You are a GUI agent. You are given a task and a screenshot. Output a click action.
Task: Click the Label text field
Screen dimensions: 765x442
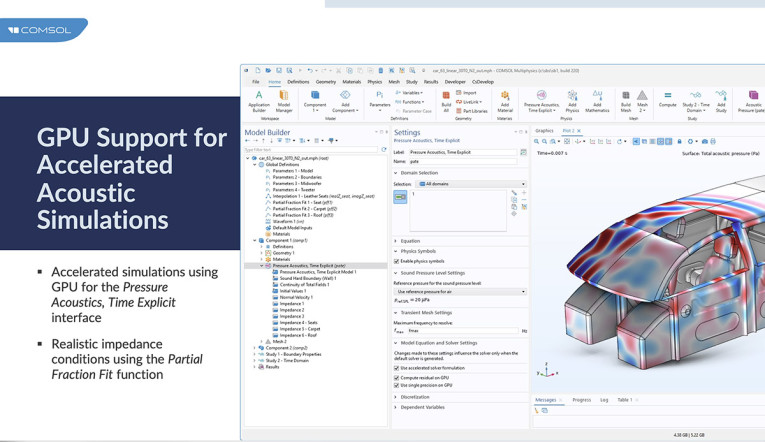[x=463, y=152]
